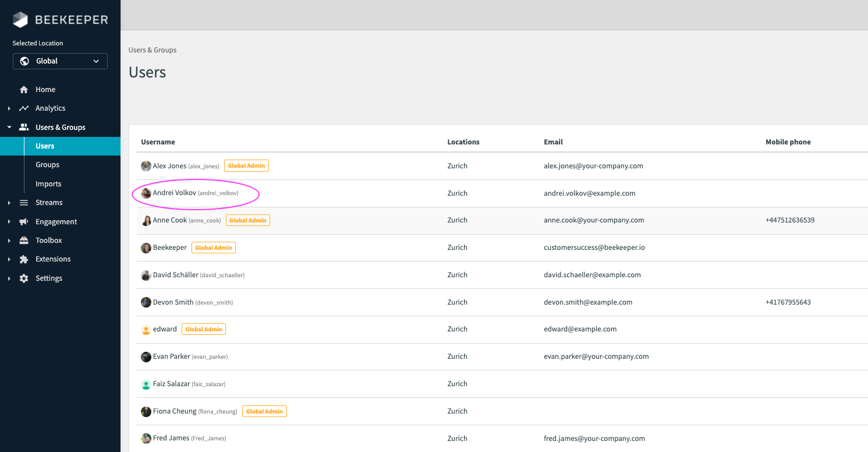
Task: Open the Imports page
Action: click(48, 183)
